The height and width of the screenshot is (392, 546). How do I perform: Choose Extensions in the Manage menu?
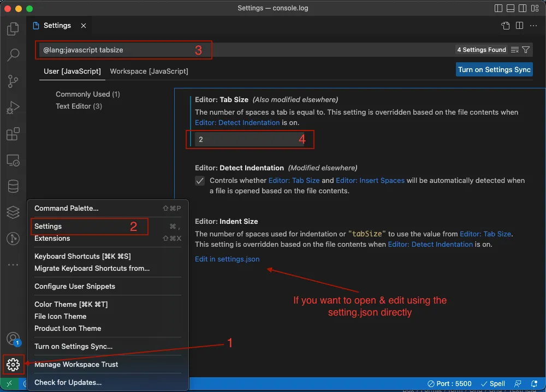coord(108,239)
